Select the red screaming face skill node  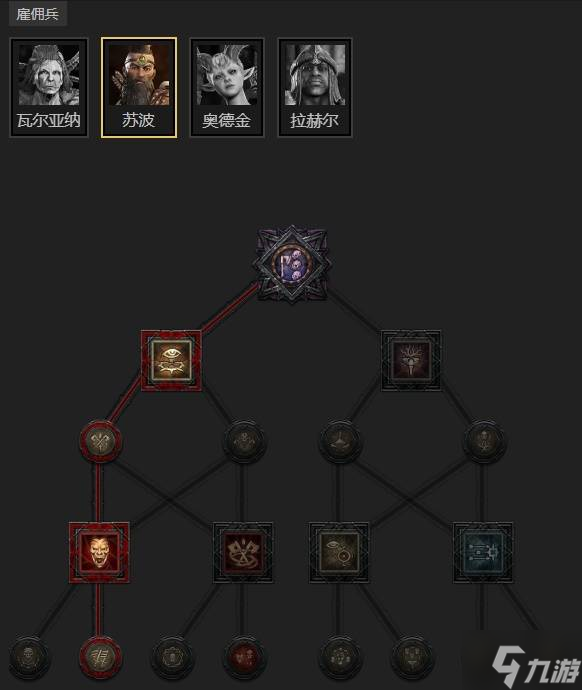coord(99,552)
